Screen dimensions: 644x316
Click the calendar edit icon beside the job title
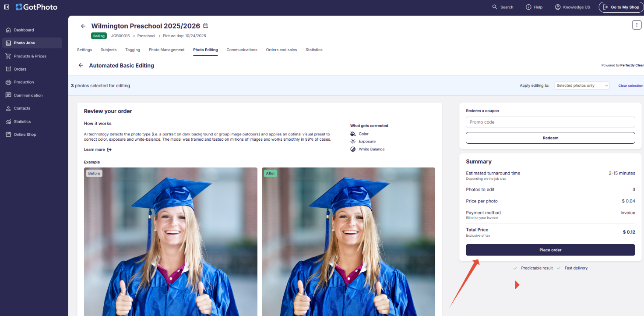(205, 25)
